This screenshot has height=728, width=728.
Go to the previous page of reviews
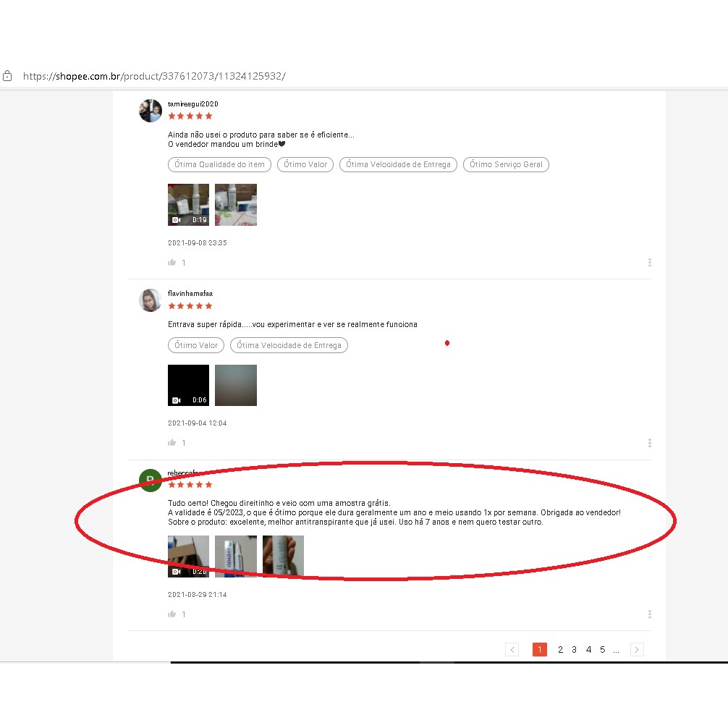(512, 650)
